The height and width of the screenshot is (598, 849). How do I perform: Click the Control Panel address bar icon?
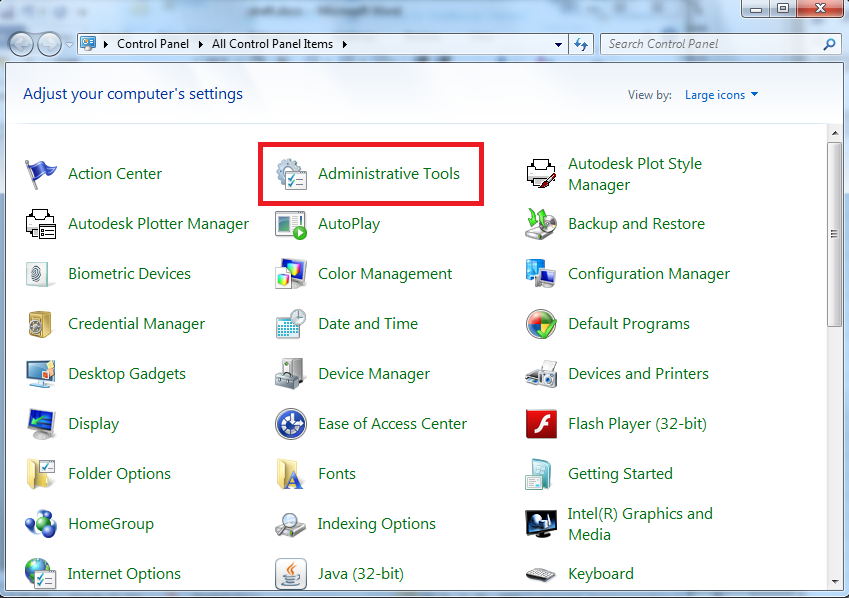coord(88,44)
